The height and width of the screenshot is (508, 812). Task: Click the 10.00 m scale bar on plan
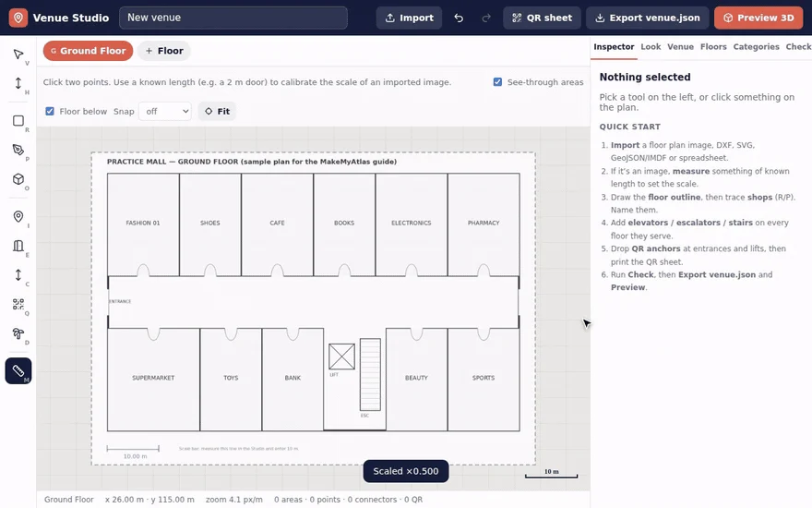point(133,448)
